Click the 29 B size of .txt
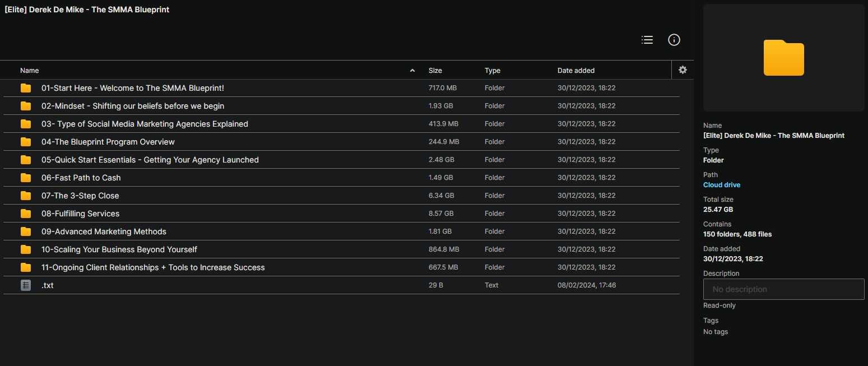868x366 pixels. click(x=436, y=285)
